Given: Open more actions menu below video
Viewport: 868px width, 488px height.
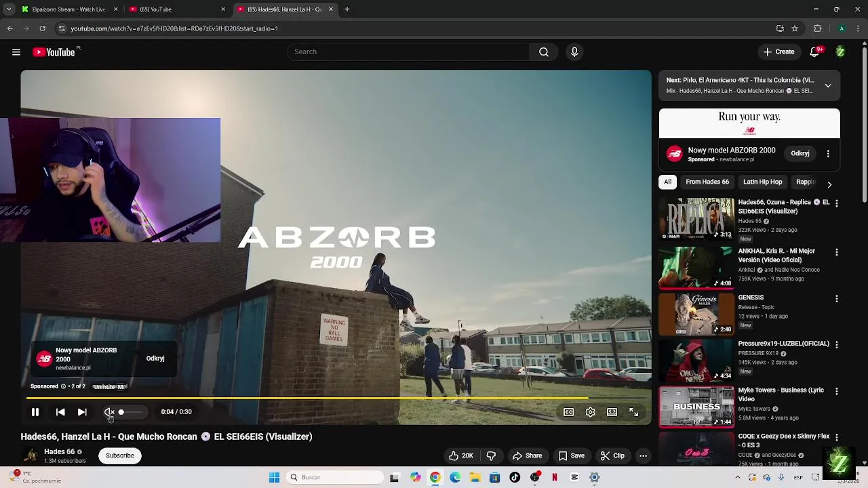Looking at the screenshot, I should tap(643, 456).
